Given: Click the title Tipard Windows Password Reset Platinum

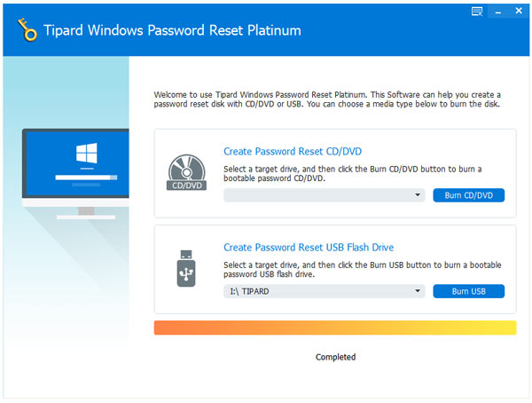Looking at the screenshot, I should pos(172,30).
